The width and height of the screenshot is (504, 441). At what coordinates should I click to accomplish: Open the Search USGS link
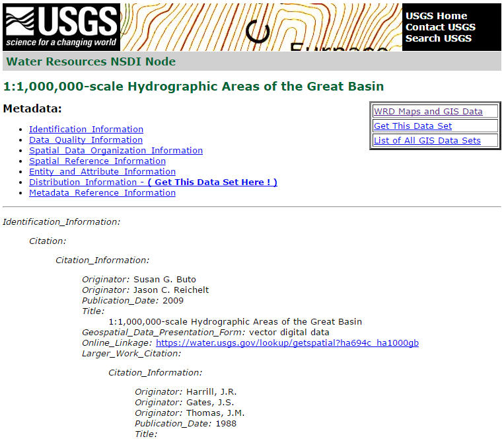(439, 38)
